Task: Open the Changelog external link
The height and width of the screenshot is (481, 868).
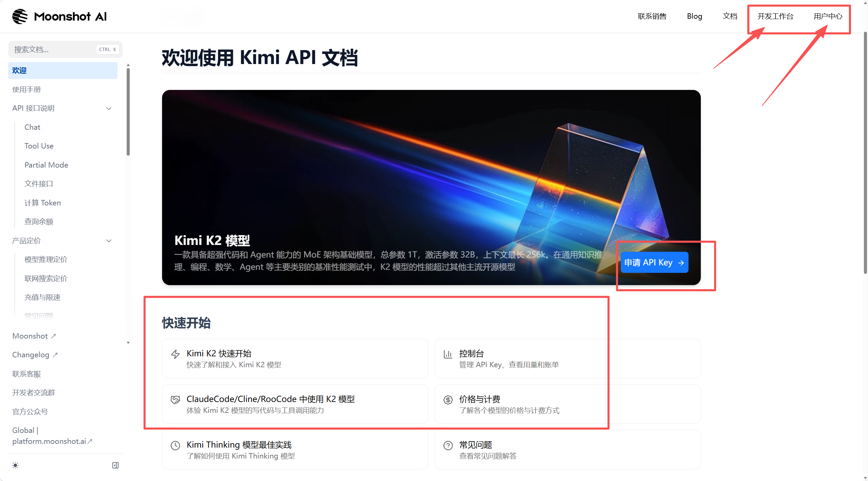Action: click(x=35, y=354)
